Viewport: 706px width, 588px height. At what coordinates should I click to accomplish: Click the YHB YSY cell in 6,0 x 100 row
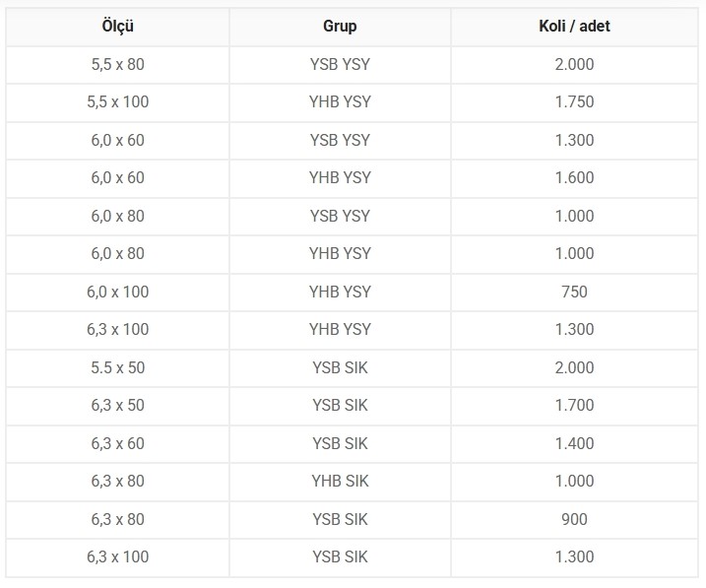coord(340,292)
